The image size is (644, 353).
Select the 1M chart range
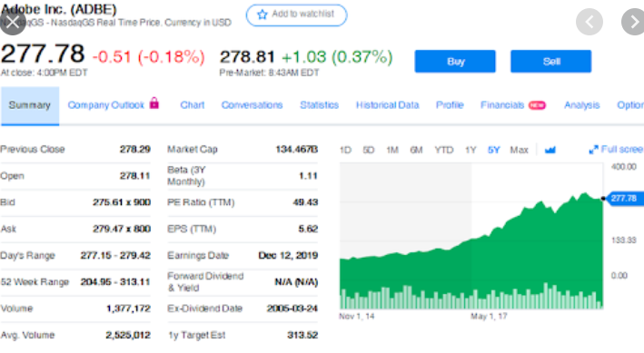(392, 150)
